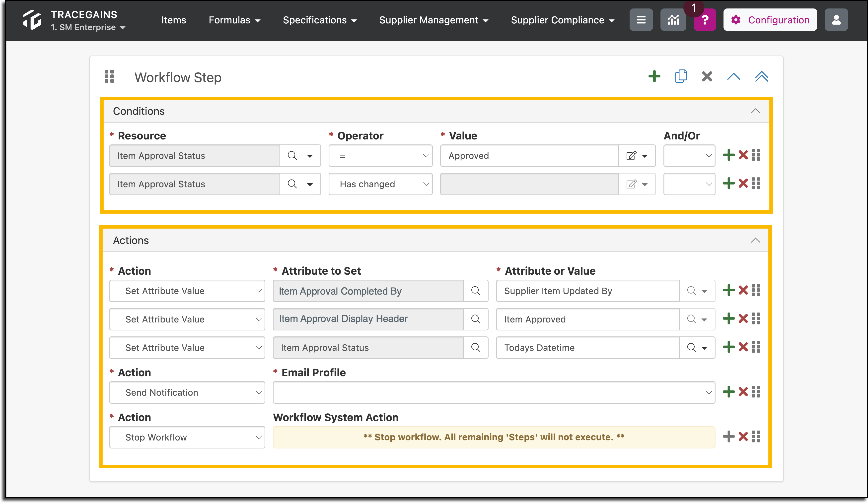Open the Items menu
Screen dimensions: 868x503
(x=174, y=20)
